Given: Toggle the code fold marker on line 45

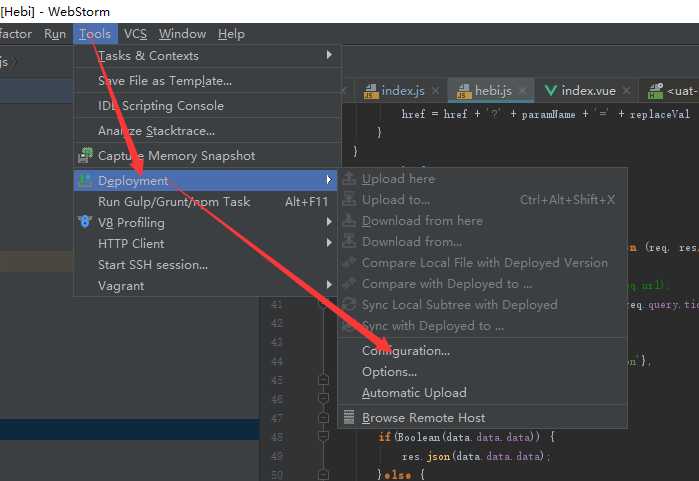Looking at the screenshot, I should 324,379.
